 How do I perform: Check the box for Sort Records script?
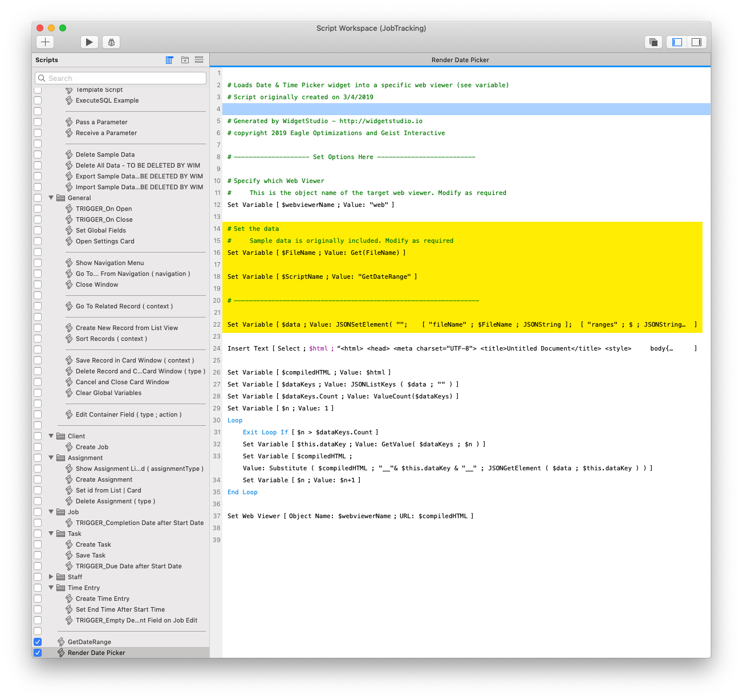pos(38,339)
